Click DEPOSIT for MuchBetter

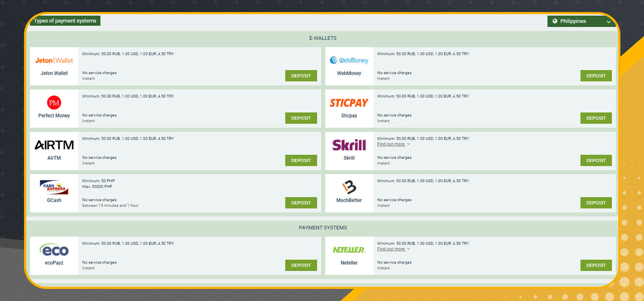[x=596, y=203]
